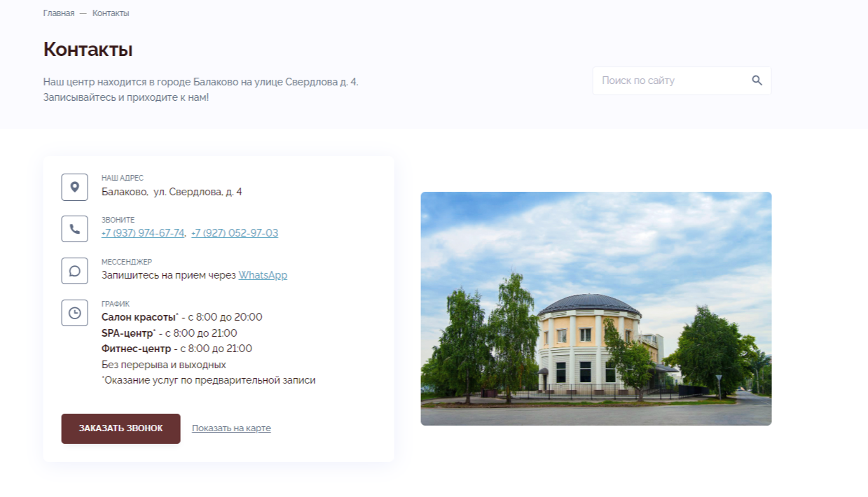Click the location pin icon beside the address
The image size is (868, 497).
coord(75,187)
